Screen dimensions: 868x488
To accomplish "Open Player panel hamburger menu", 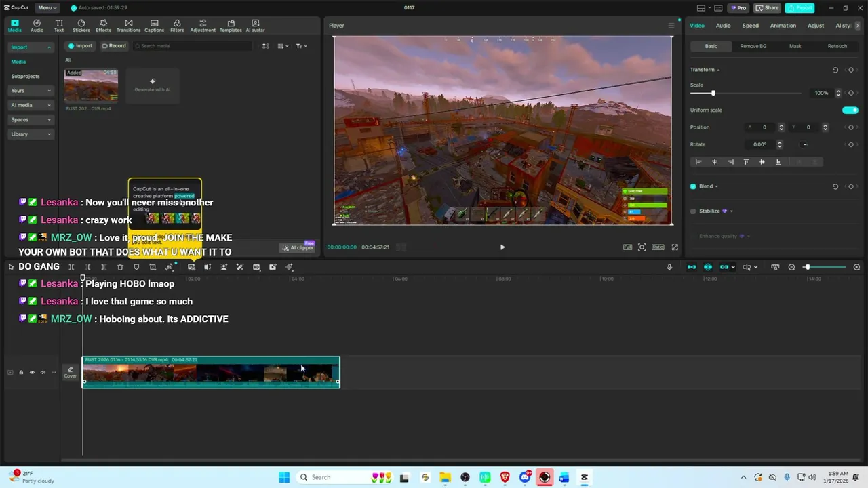I will coord(671,26).
